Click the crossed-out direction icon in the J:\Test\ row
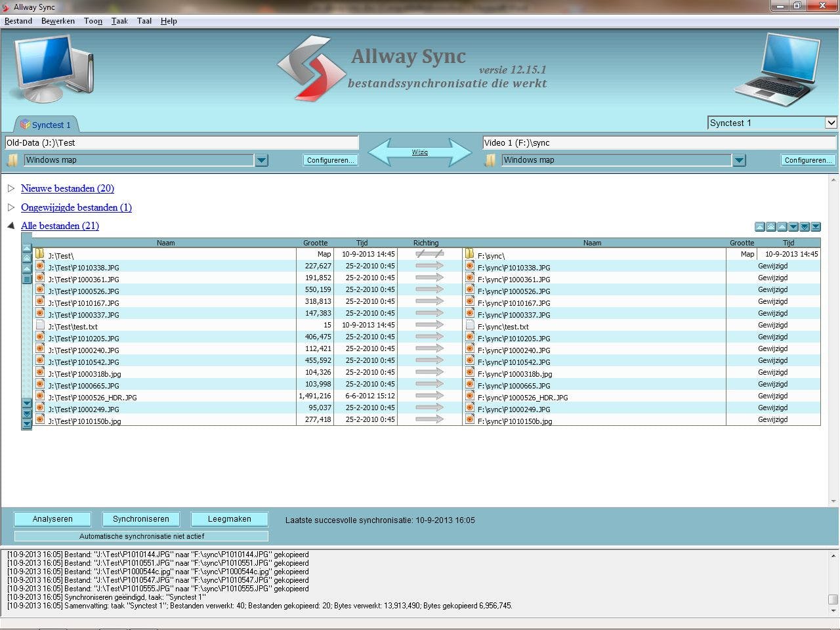The image size is (840, 630). click(x=430, y=254)
